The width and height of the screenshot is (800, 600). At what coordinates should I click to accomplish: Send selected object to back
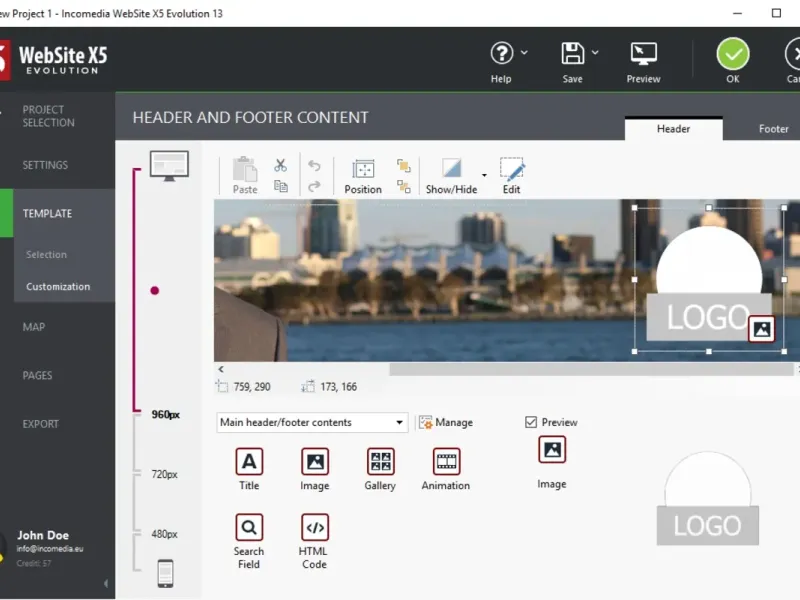(x=404, y=186)
